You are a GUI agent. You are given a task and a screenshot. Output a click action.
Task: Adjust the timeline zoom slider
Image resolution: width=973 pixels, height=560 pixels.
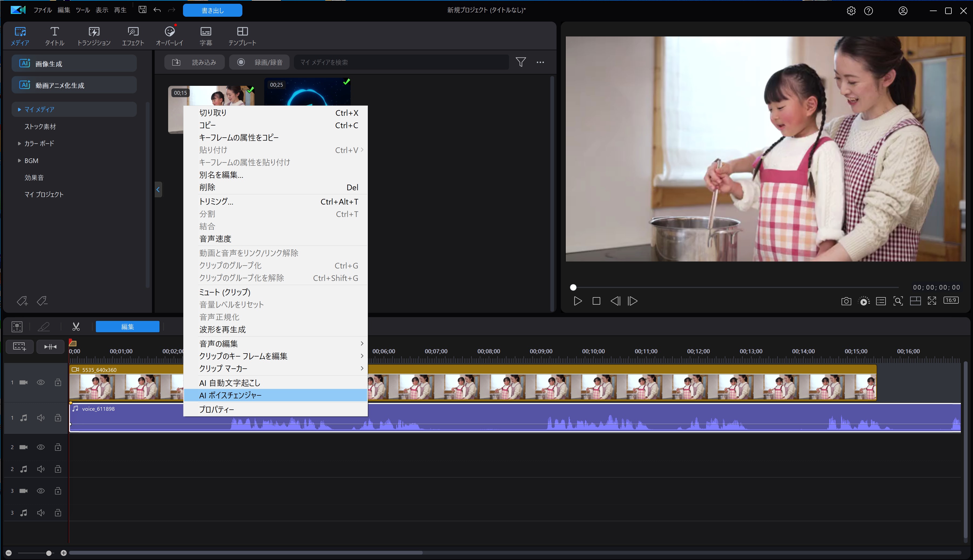(49, 553)
